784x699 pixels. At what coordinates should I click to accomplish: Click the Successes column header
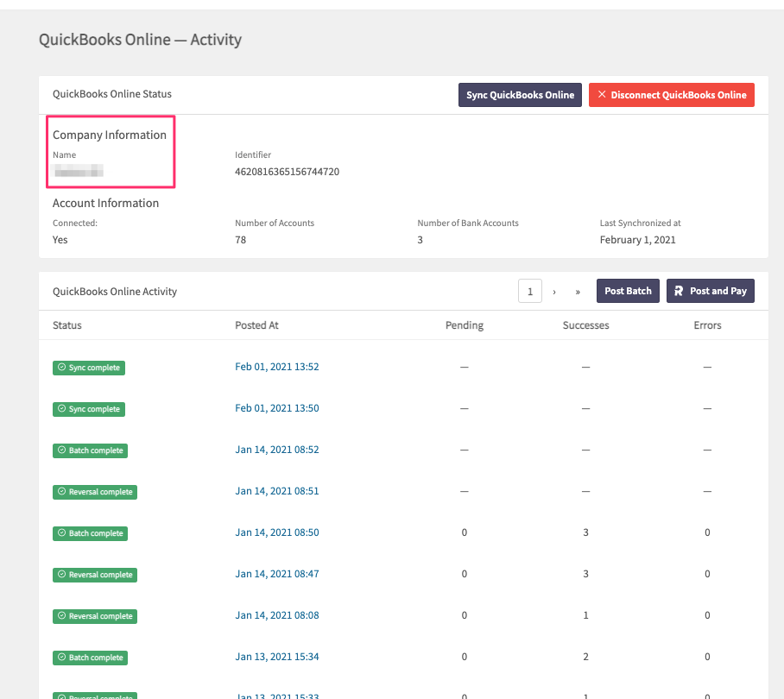click(x=585, y=325)
